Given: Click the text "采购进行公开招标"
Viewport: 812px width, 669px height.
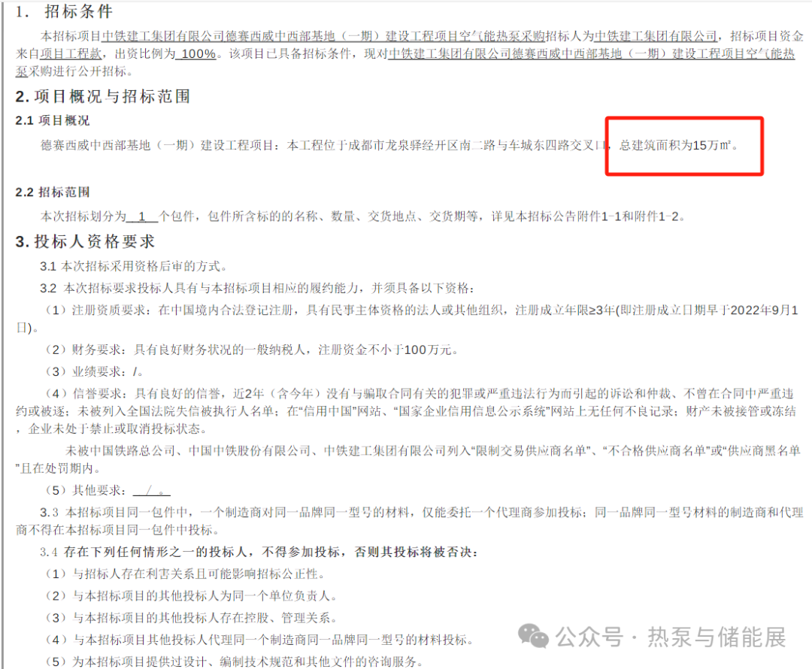Looking at the screenshot, I should point(77,72).
